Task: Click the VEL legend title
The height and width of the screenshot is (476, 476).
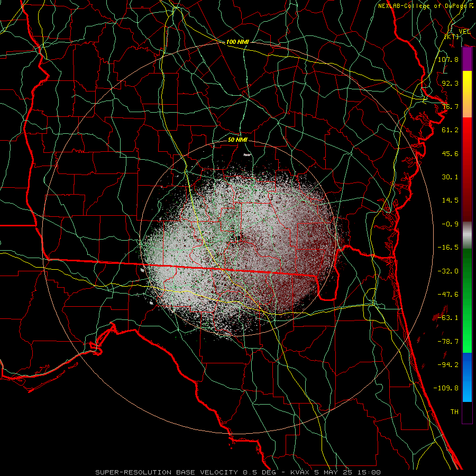Action: [464, 32]
